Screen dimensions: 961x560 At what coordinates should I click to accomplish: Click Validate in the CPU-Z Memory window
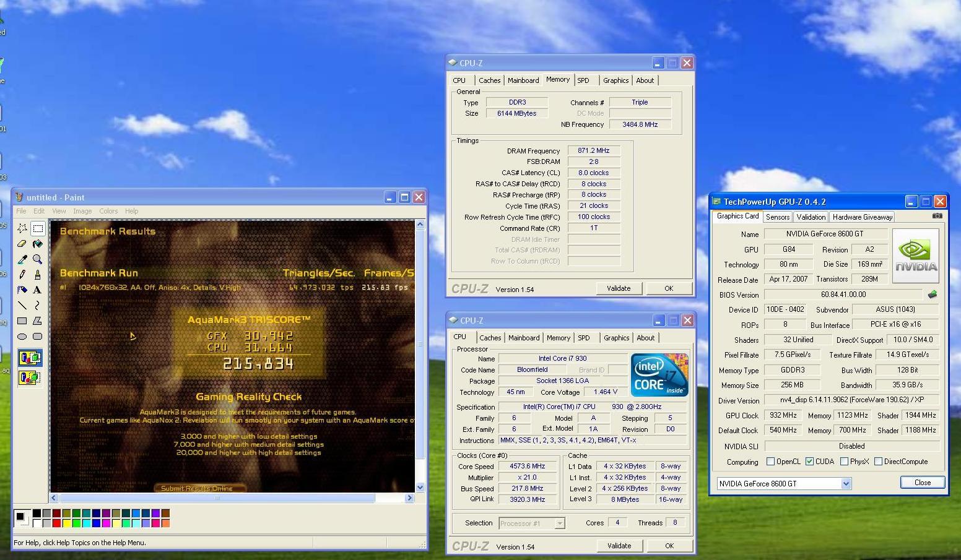pyautogui.click(x=619, y=288)
